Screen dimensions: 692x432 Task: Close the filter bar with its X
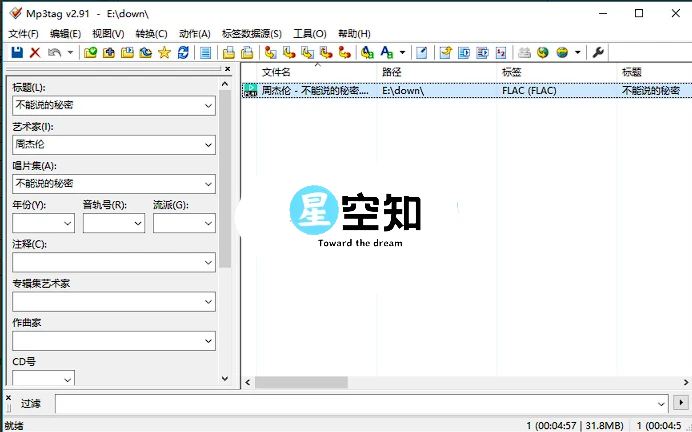(8, 398)
